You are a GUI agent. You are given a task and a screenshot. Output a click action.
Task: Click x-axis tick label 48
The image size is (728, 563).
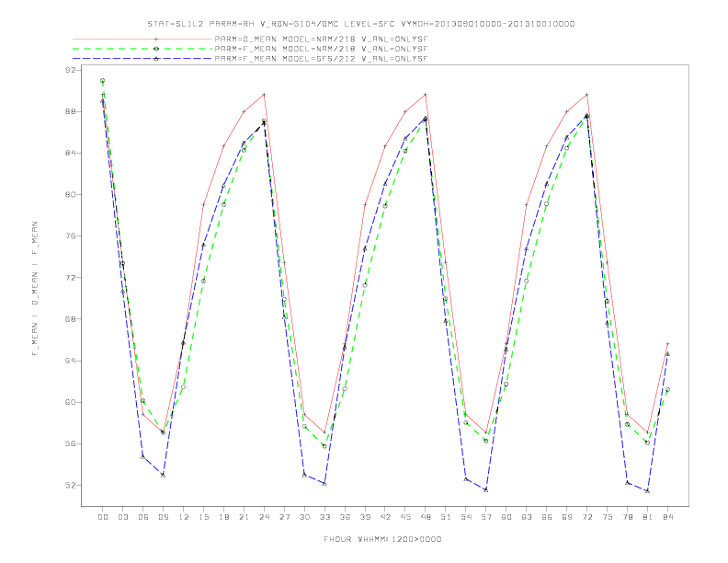[x=426, y=517]
